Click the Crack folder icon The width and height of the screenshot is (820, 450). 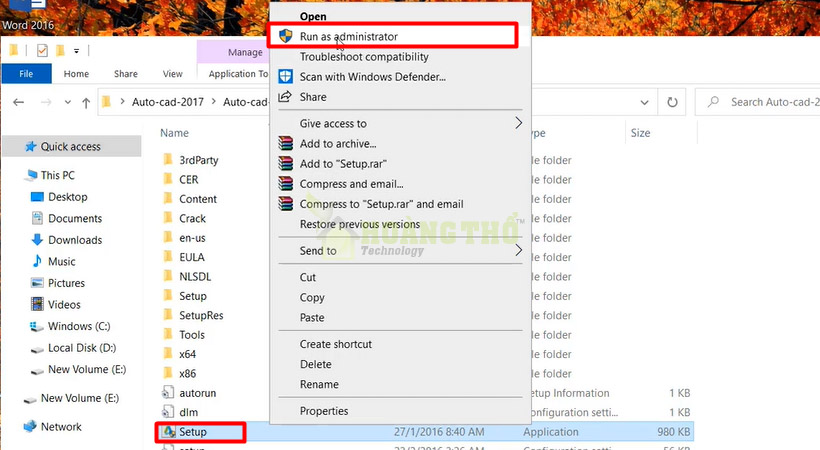pyautogui.click(x=167, y=219)
